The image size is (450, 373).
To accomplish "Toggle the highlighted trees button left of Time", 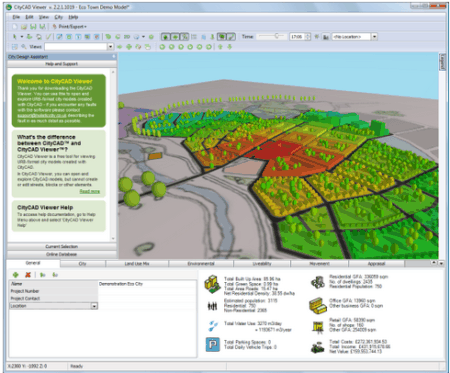I will pos(221,37).
